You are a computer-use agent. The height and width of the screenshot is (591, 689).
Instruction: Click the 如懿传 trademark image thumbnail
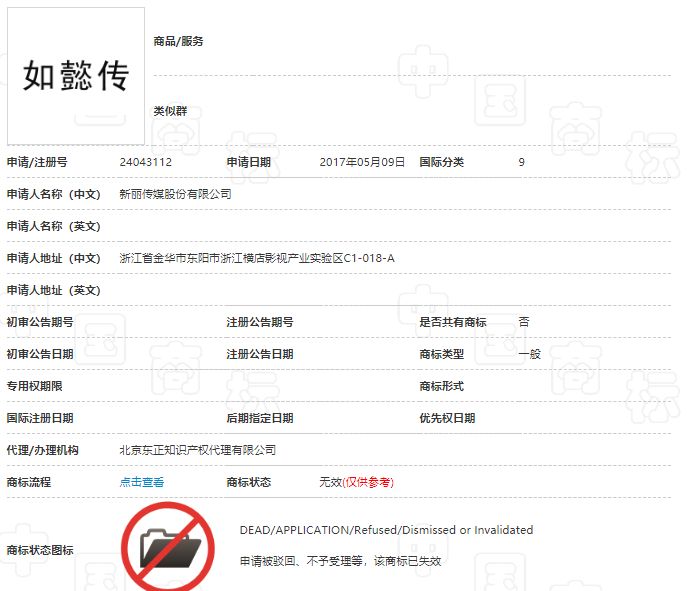click(76, 76)
